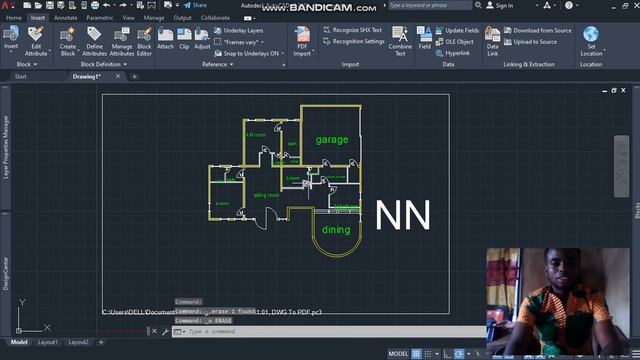This screenshot has width=640, height=360.
Task: Toggle snap mode in status bar
Action: [x=427, y=353]
